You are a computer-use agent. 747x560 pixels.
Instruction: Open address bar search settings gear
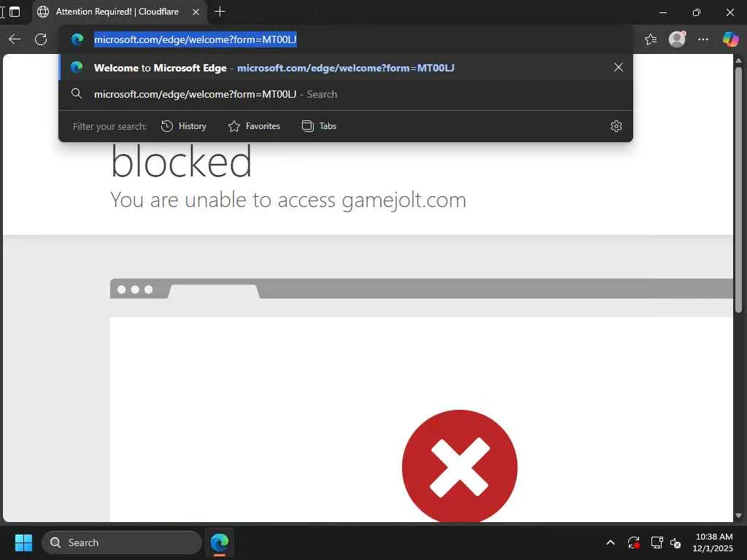point(616,126)
